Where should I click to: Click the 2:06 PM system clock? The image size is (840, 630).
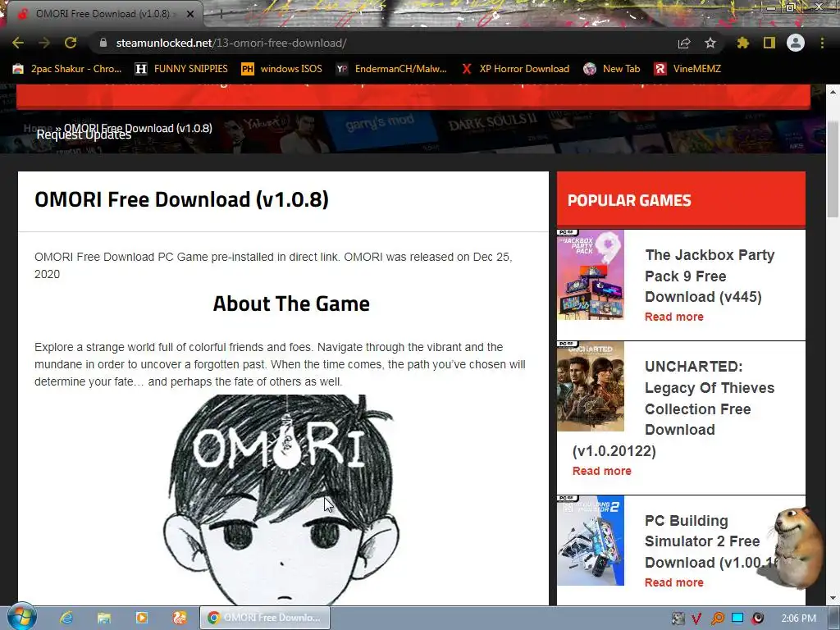click(x=798, y=619)
